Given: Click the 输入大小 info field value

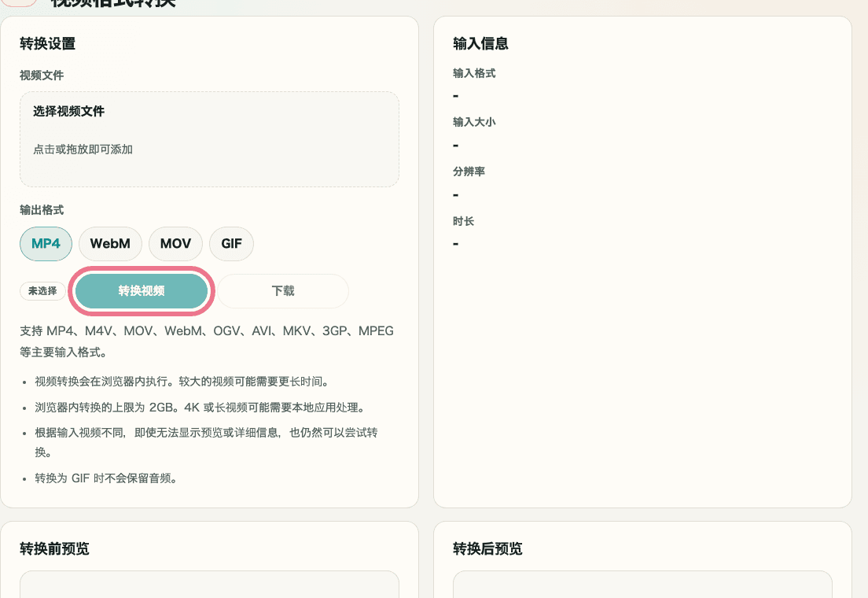Looking at the screenshot, I should [455, 145].
